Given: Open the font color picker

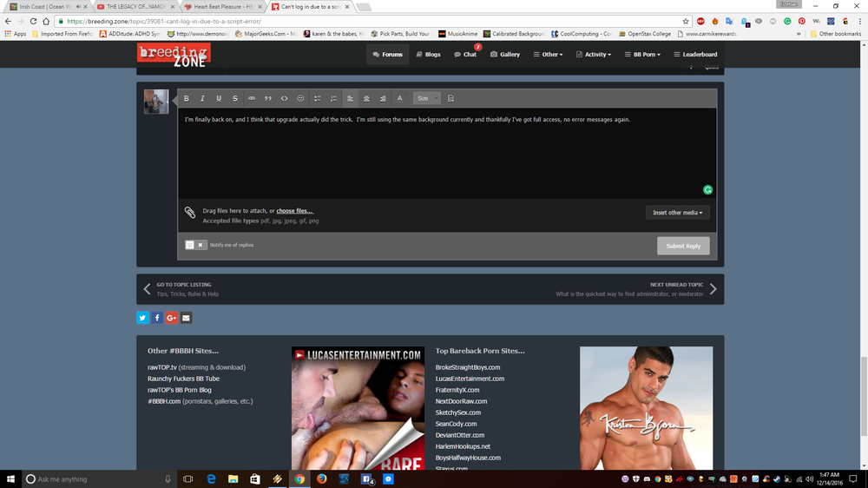Looking at the screenshot, I should click(399, 99).
